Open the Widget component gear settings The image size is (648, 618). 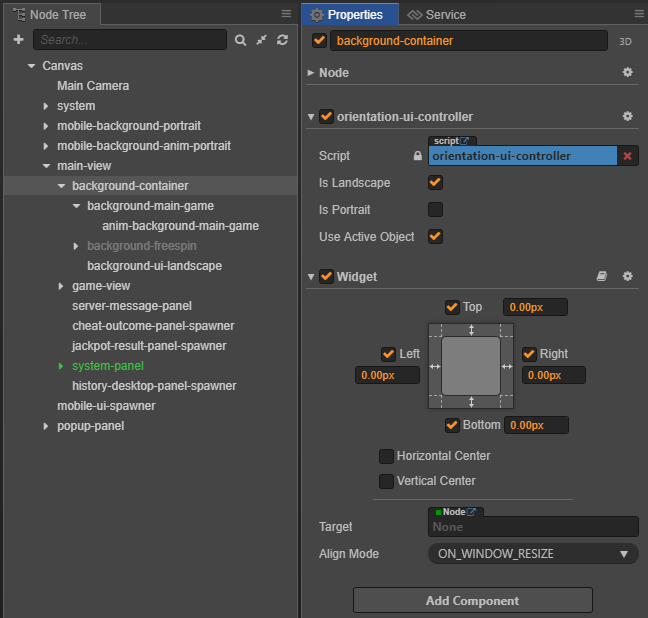(627, 276)
